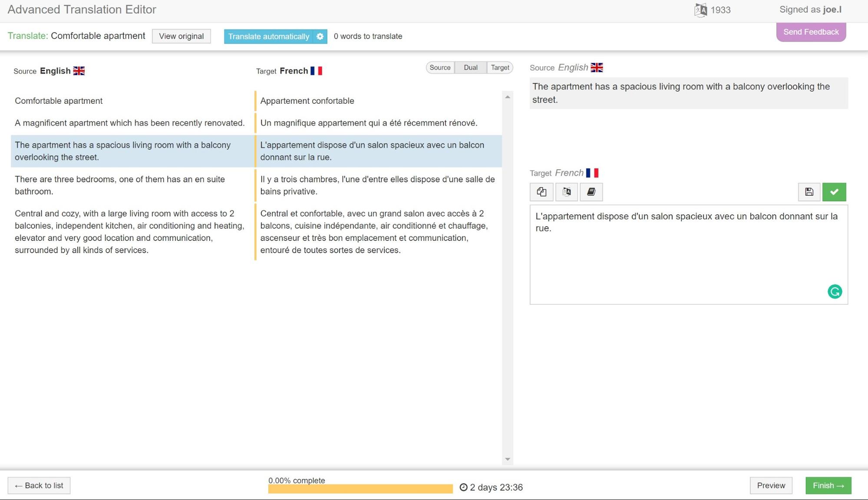
Task: Click the machine translate icon button
Action: coord(567,192)
